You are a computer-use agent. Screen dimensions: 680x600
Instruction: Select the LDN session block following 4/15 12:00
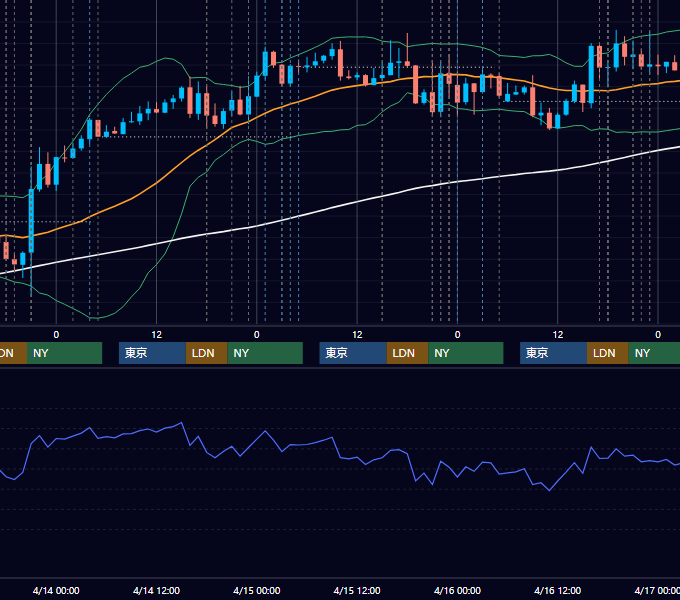tap(407, 353)
